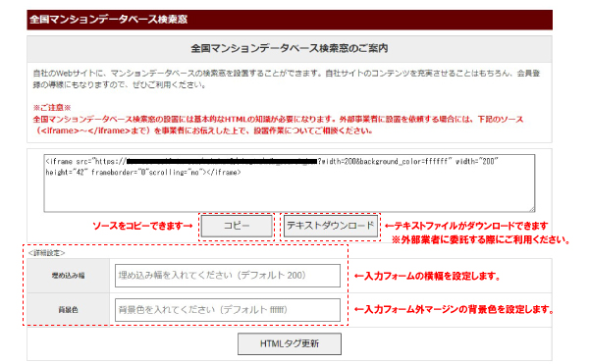Click the <詳細設定> section label
The image size is (589, 364).
46,253
